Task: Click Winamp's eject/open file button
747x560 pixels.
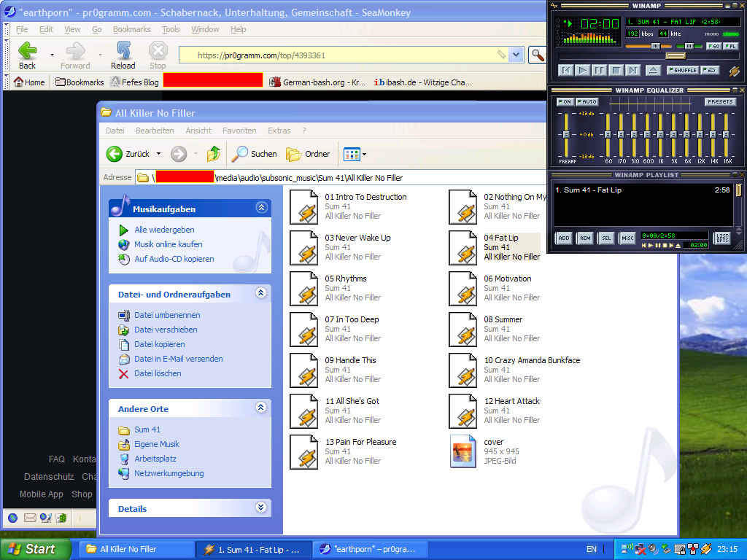Action: 653,71
